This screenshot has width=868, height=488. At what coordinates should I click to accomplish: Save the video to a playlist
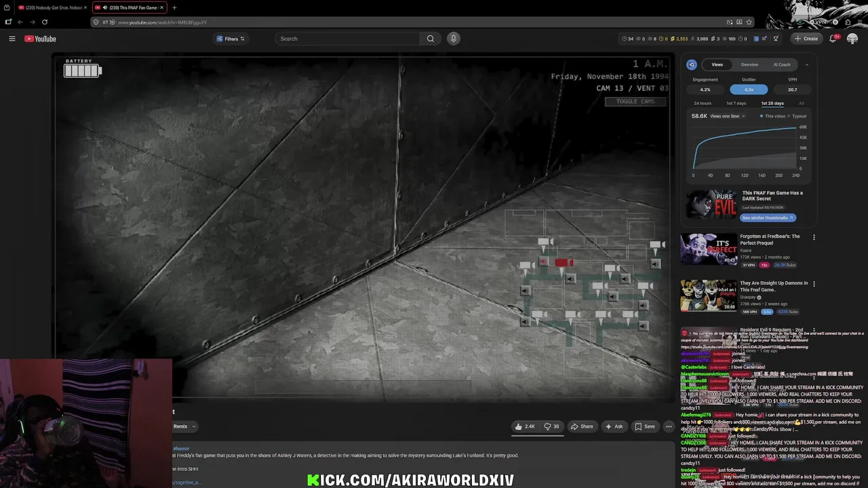[644, 426]
